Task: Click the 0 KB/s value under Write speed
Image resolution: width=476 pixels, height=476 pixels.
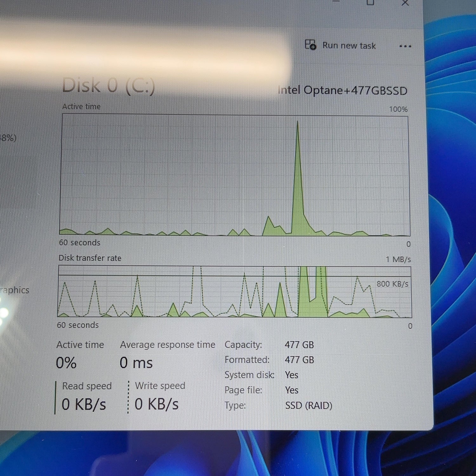Action: click(x=157, y=404)
